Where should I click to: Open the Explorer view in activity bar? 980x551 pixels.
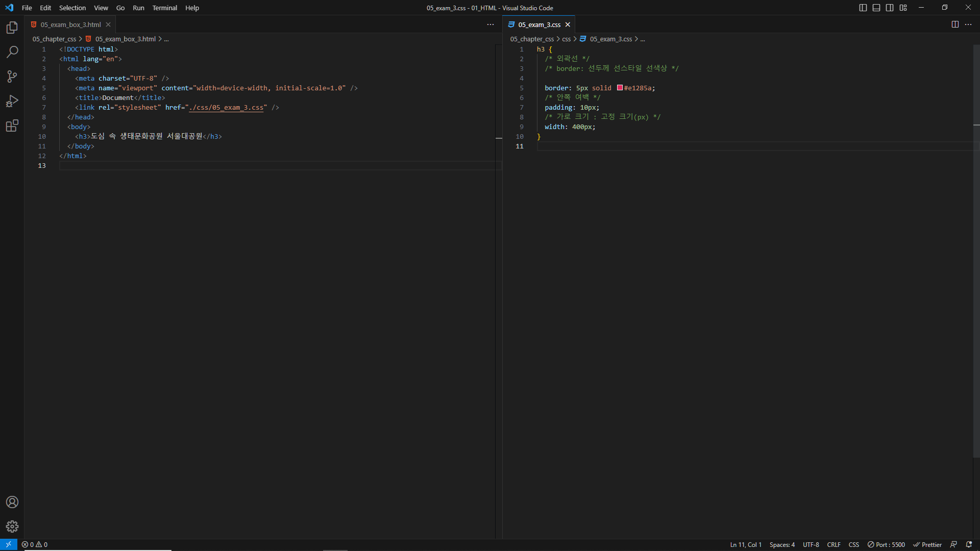[12, 28]
